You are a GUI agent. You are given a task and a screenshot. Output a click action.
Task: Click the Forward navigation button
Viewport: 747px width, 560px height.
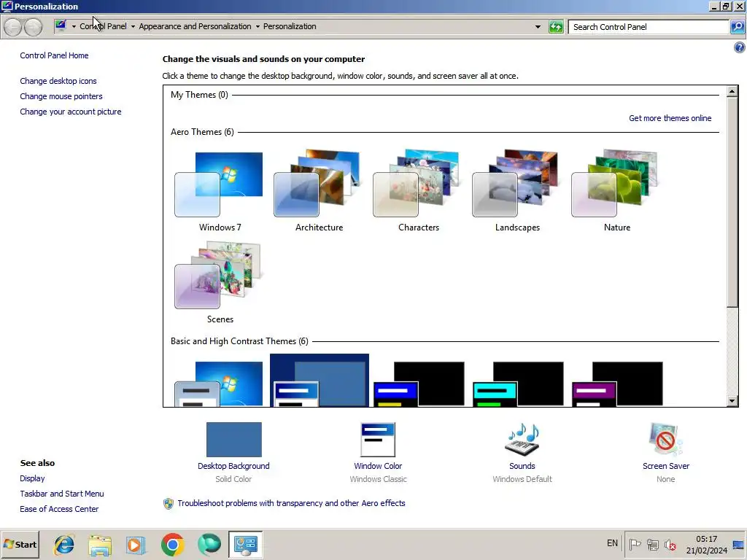(33, 27)
